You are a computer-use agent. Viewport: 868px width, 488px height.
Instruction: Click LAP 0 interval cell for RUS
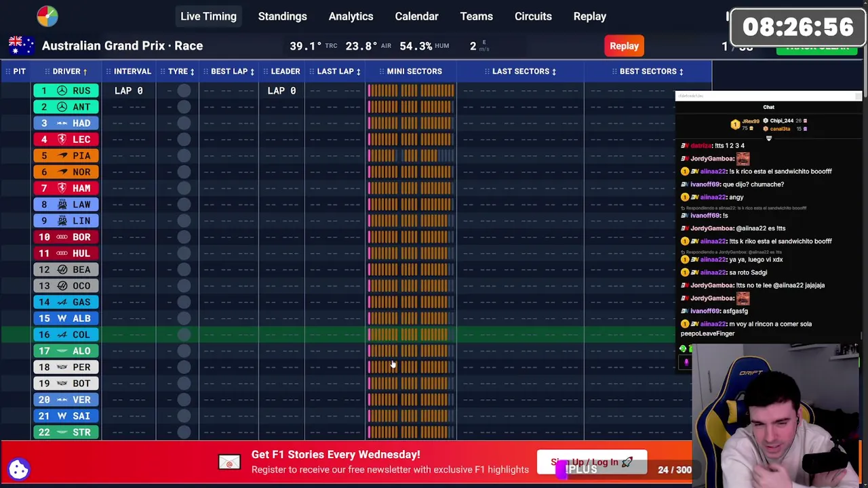coord(129,91)
